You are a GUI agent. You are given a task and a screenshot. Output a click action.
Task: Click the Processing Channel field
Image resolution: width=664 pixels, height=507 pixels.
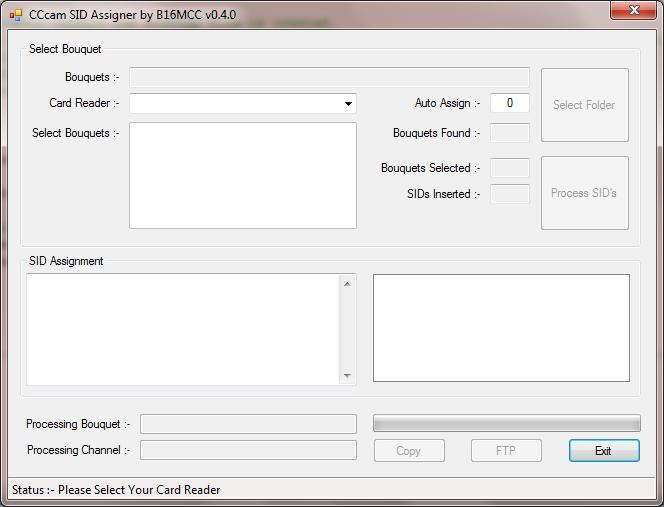248,450
